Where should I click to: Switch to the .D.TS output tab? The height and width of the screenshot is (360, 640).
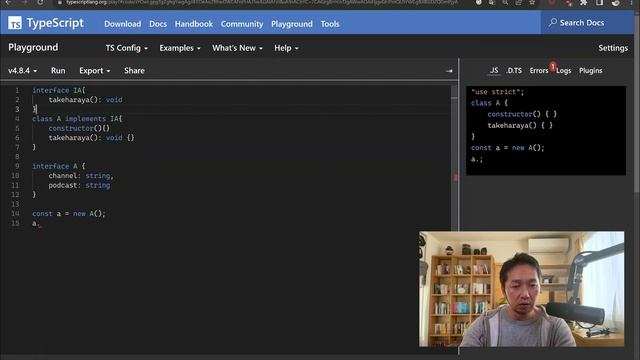point(514,70)
